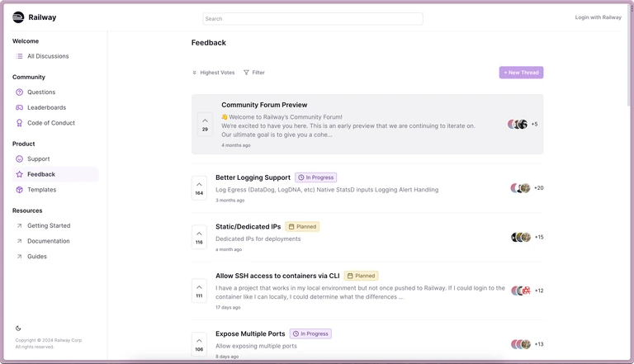Click Planned badge on Allow SSH access

pos(361,276)
